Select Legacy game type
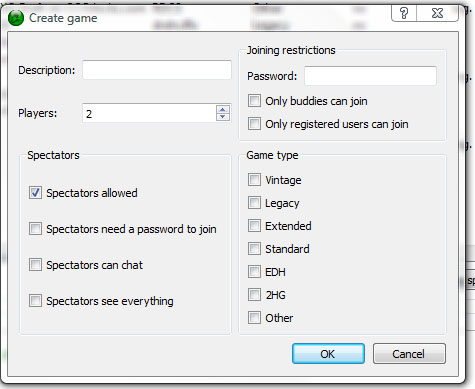The image size is (475, 389). (x=254, y=203)
